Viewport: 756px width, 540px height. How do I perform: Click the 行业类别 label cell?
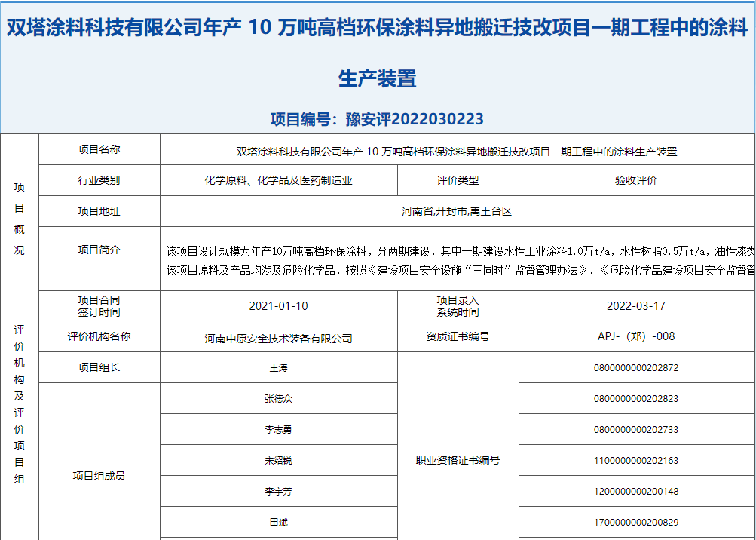pos(99,180)
